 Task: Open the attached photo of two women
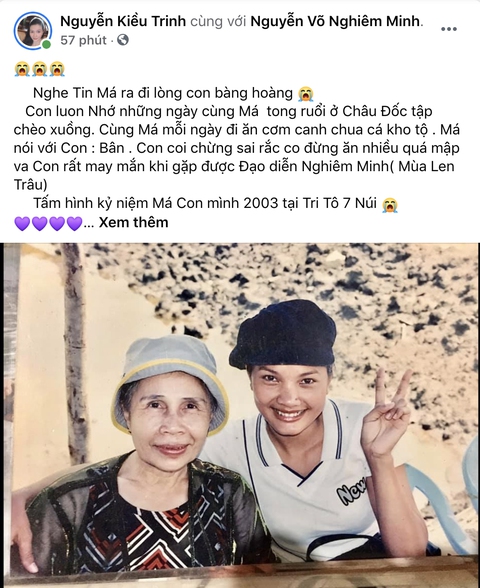[x=240, y=415]
